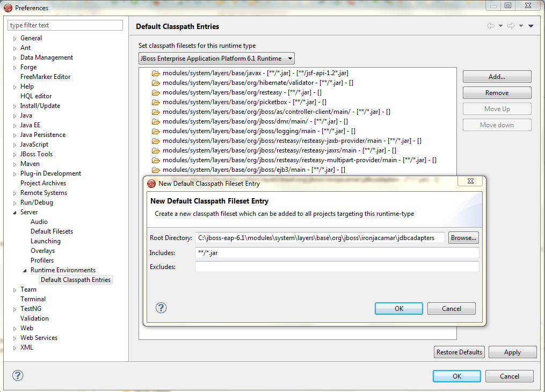The height and width of the screenshot is (392, 545).
Task: Click folder icon of picketbox row
Action: (156, 102)
